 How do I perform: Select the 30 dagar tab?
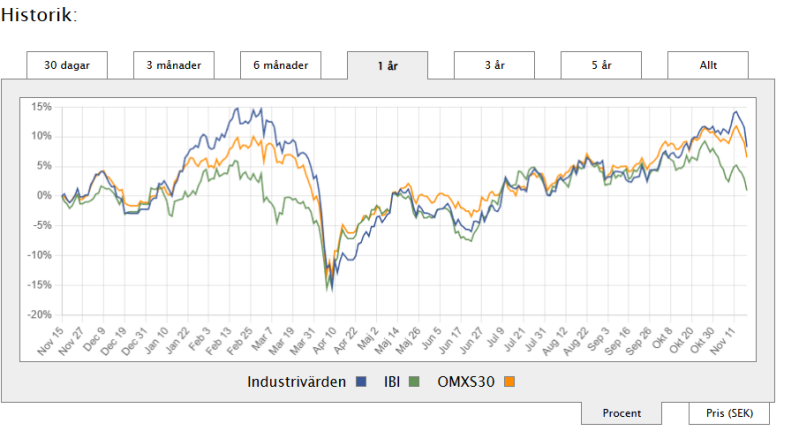(67, 65)
